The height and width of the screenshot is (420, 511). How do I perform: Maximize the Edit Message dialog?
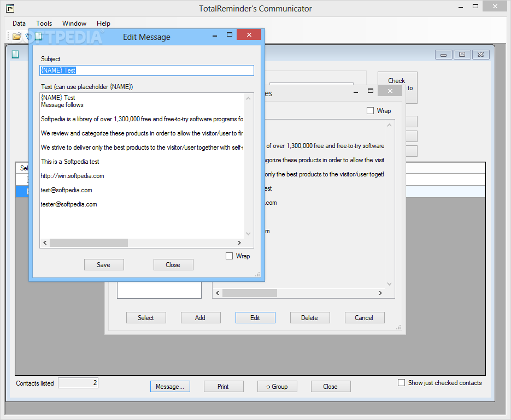(x=230, y=34)
